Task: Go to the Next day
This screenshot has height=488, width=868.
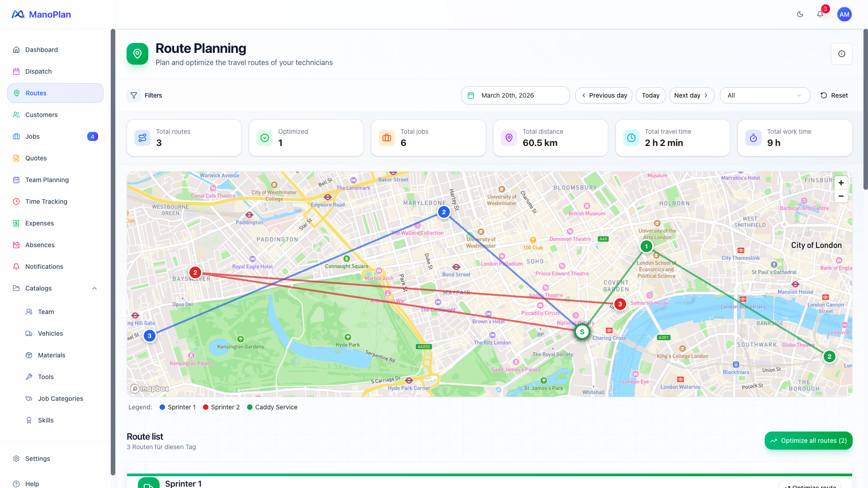Action: [691, 95]
